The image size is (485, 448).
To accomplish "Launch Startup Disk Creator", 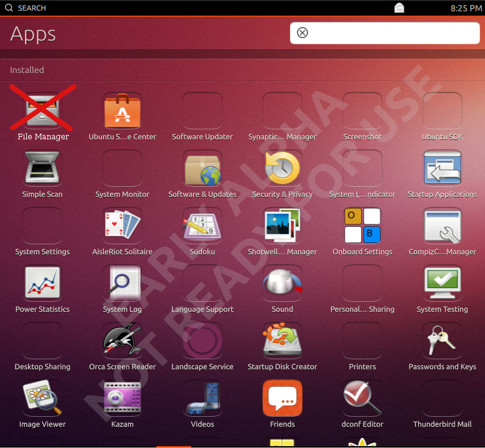I will (x=282, y=341).
